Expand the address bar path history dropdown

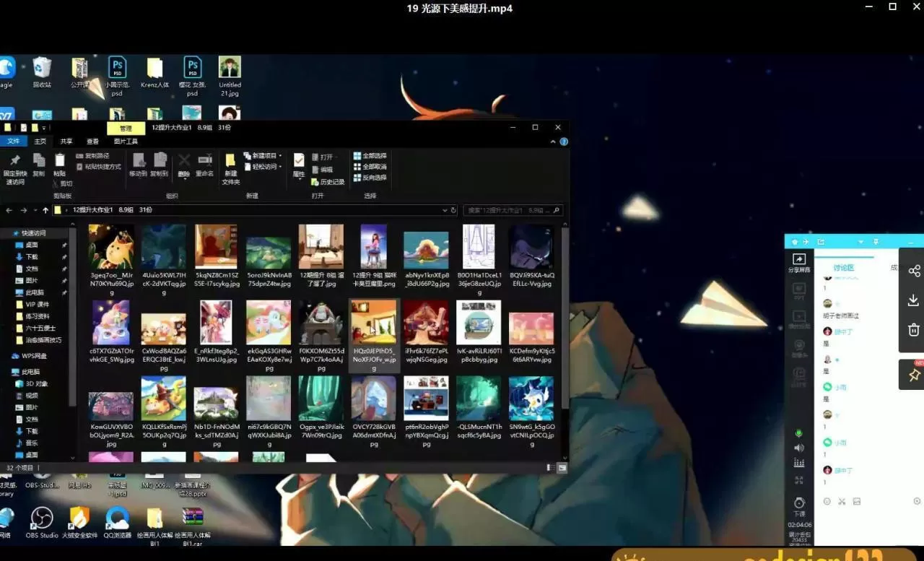coord(445,210)
